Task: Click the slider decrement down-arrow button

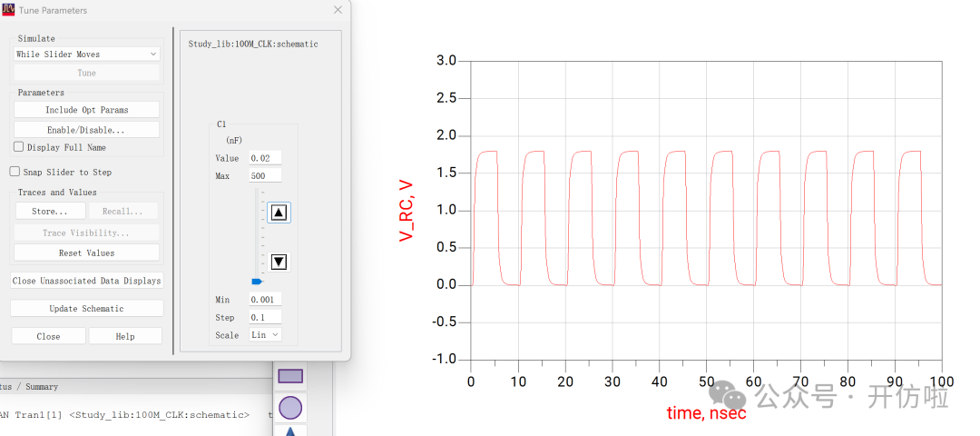Action: click(x=279, y=262)
